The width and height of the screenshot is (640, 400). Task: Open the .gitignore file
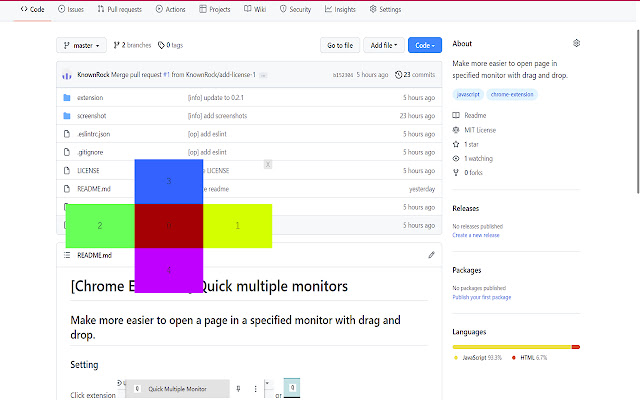[x=90, y=152]
